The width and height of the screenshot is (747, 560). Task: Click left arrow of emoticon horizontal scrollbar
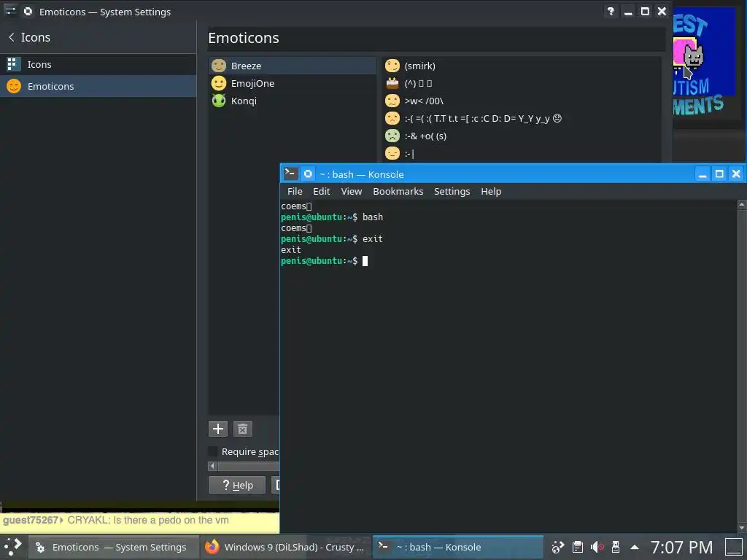coord(212,466)
